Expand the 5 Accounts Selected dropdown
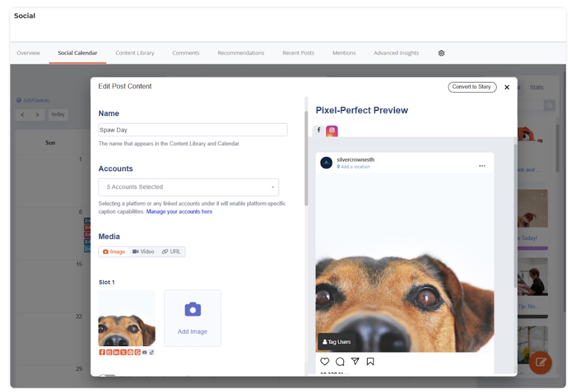570x392 pixels. pyautogui.click(x=188, y=187)
